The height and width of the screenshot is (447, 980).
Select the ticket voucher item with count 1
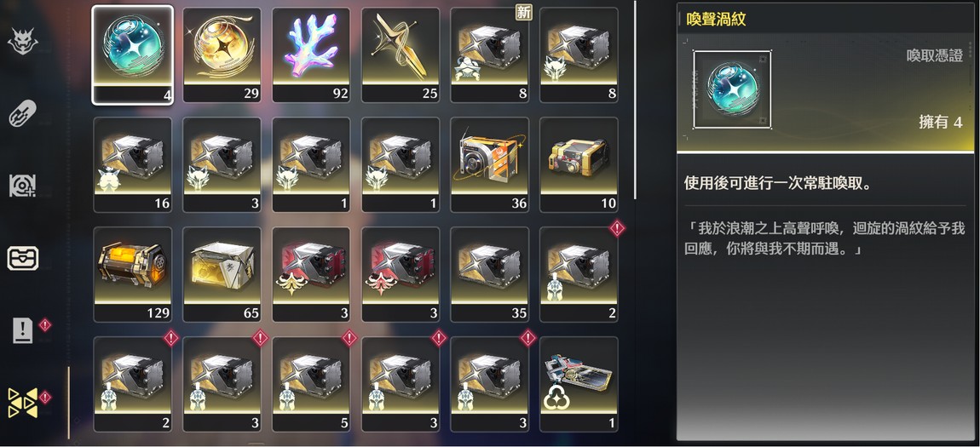(579, 385)
